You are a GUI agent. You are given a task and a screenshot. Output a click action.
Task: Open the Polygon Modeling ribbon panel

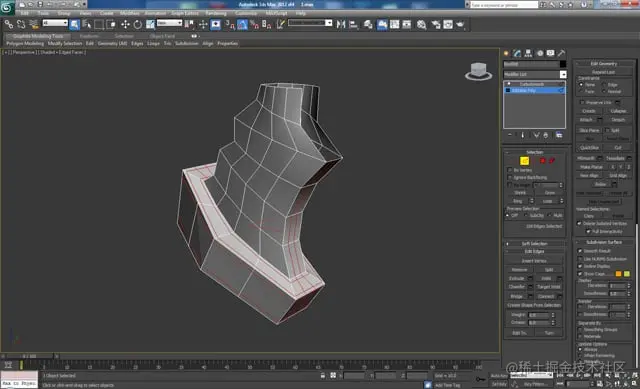coord(25,43)
